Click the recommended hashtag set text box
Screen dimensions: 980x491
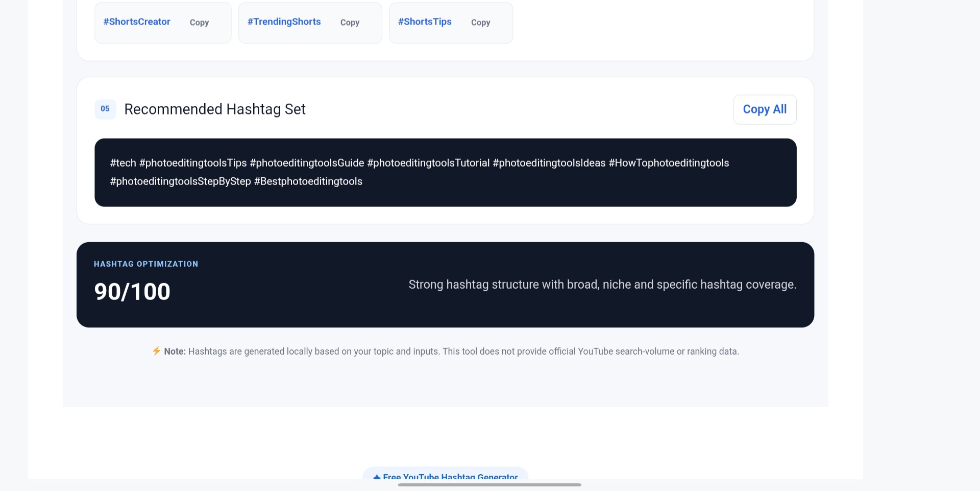click(x=445, y=172)
